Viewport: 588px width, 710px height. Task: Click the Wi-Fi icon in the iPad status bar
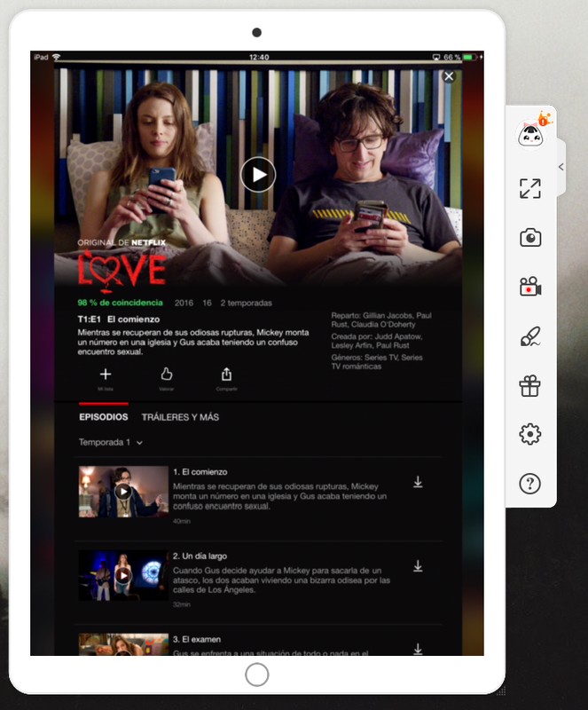[x=56, y=57]
